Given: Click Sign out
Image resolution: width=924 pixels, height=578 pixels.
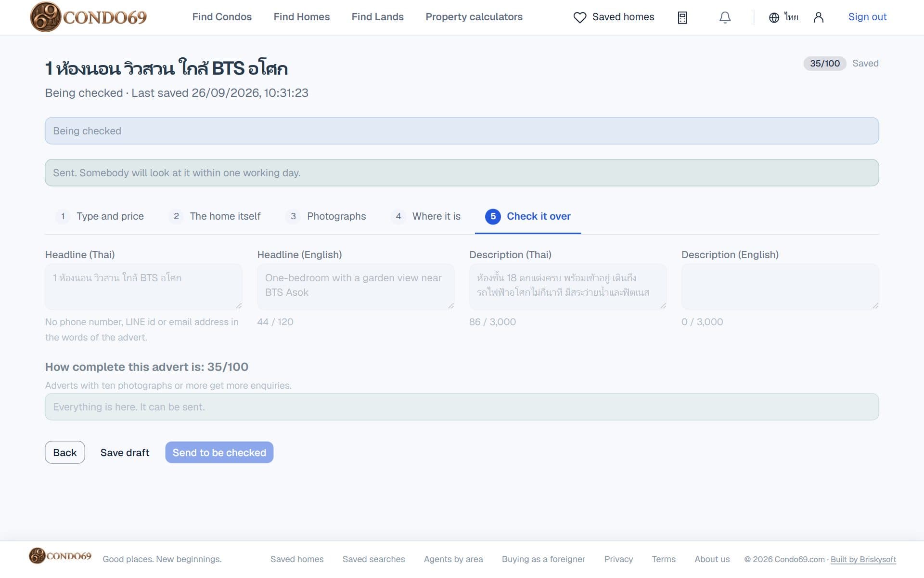Looking at the screenshot, I should coord(867,17).
